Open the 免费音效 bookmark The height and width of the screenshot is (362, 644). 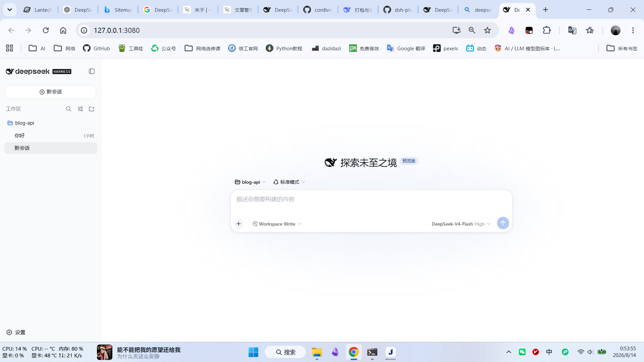coord(364,48)
